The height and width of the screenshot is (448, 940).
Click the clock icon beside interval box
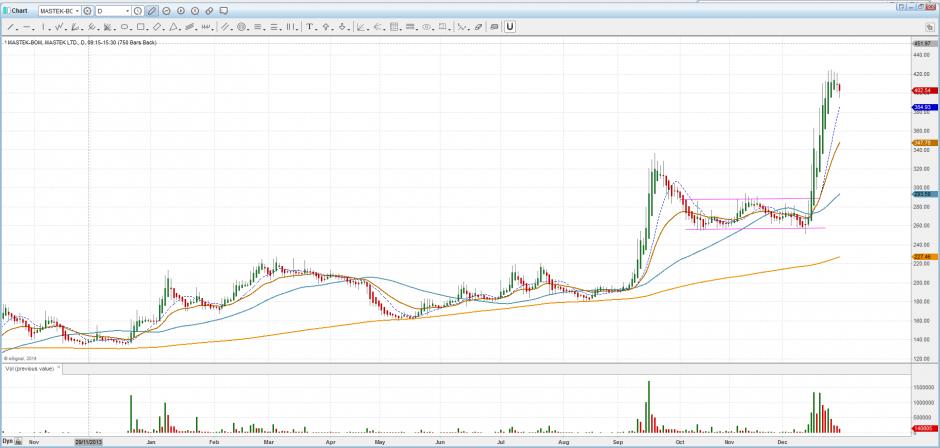(137, 11)
